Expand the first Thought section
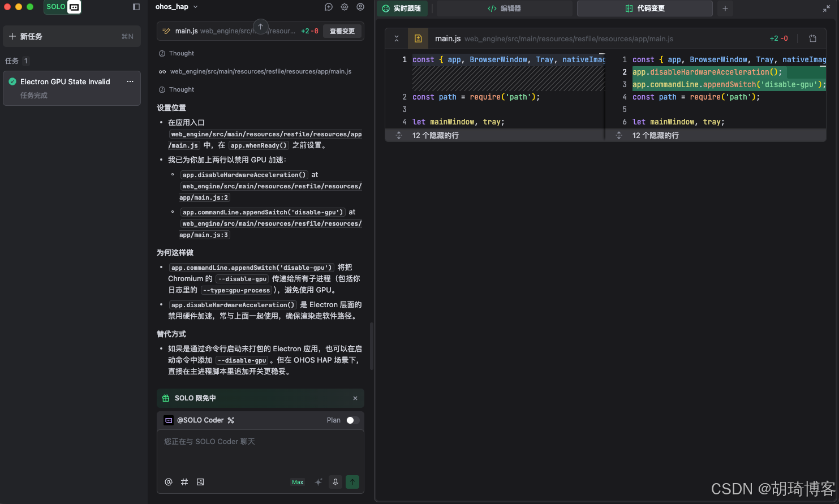Screen dimensions: 839x504 coord(177,53)
